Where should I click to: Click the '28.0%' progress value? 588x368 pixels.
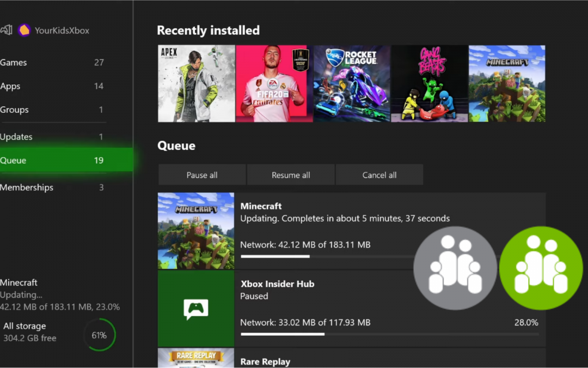click(x=526, y=322)
